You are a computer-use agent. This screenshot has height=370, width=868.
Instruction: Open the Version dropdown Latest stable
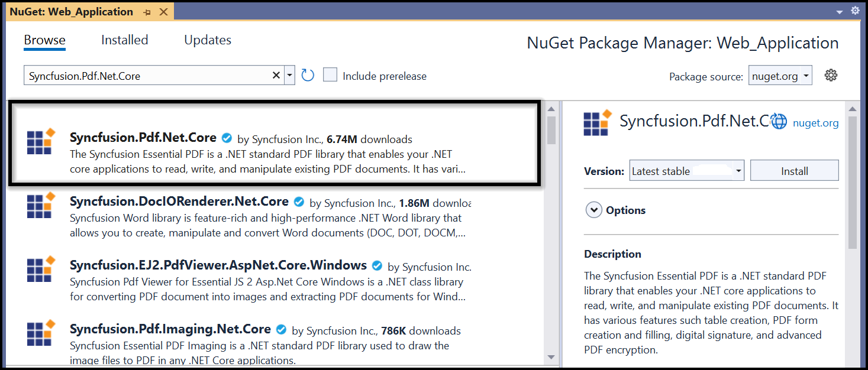tap(687, 171)
